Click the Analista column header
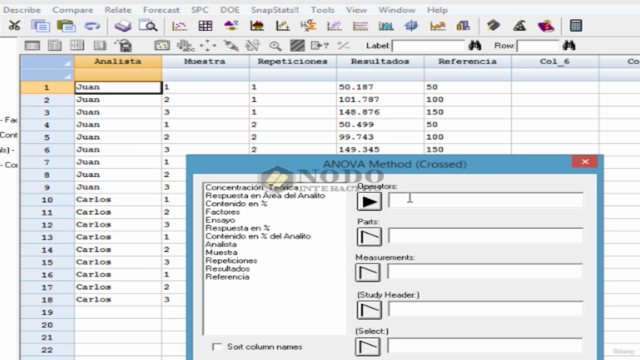The image size is (640, 360). pos(118,61)
